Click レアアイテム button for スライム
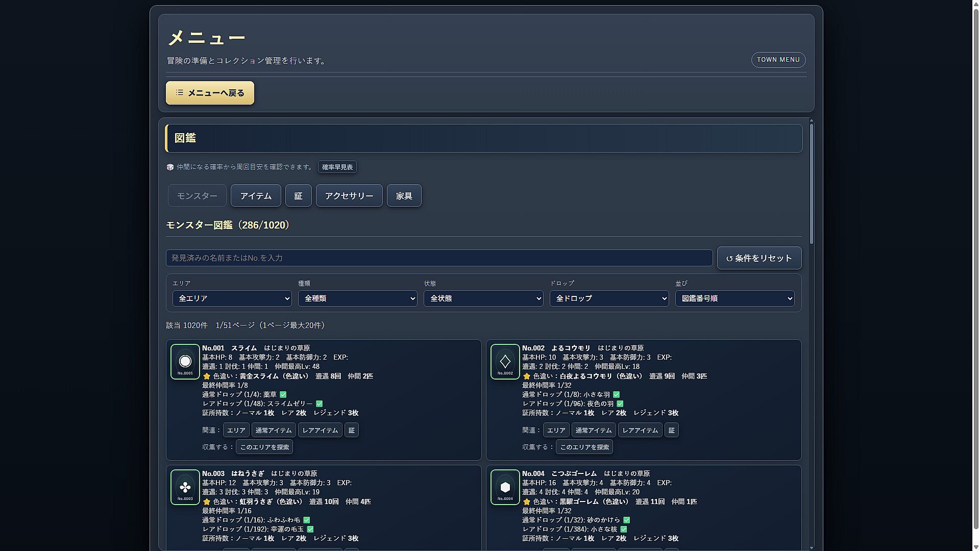 pyautogui.click(x=320, y=430)
